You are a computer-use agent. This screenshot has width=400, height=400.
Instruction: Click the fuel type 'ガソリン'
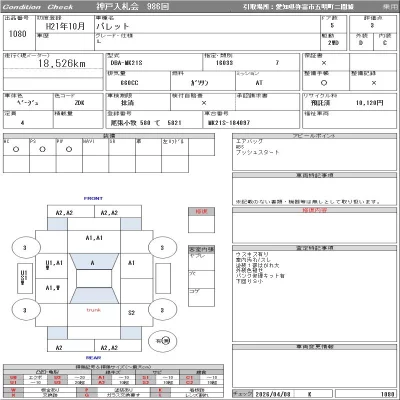[x=199, y=83]
